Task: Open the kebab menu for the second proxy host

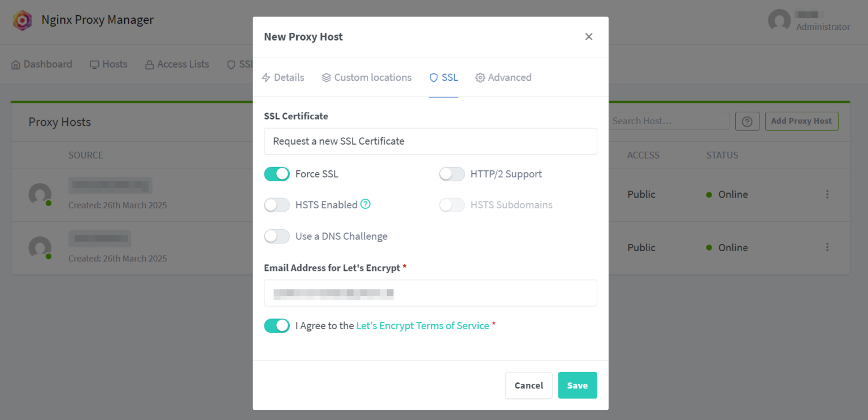Action: coord(827,247)
